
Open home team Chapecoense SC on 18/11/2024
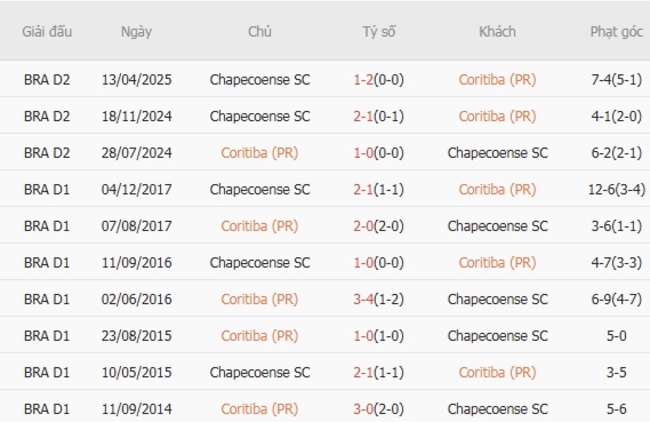click(260, 116)
